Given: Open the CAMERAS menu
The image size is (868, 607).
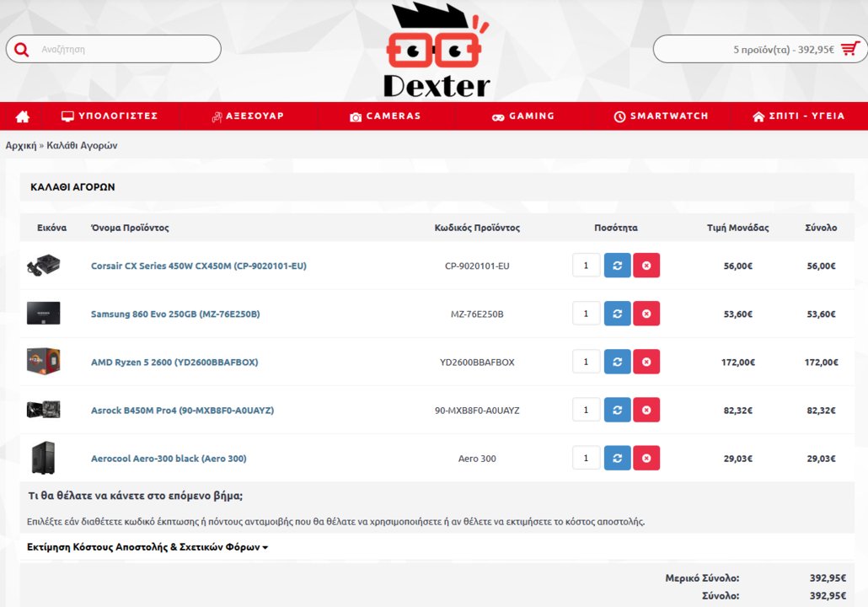Looking at the screenshot, I should pyautogui.click(x=385, y=115).
